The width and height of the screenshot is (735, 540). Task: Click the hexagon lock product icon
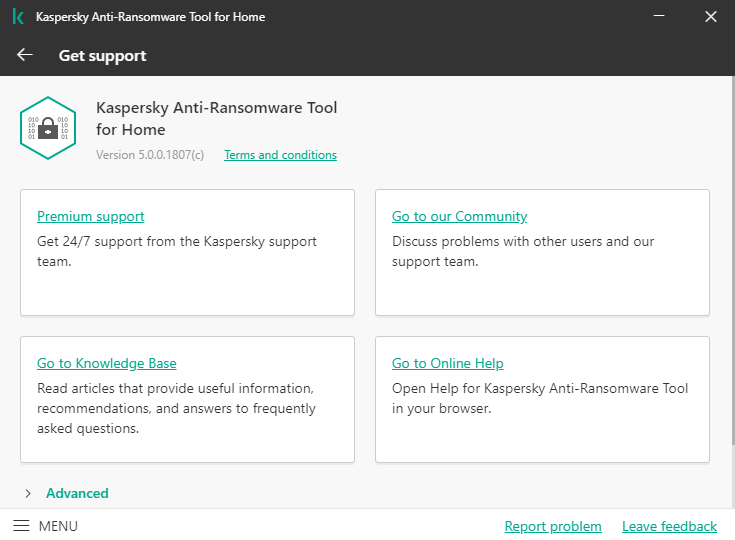(x=48, y=128)
